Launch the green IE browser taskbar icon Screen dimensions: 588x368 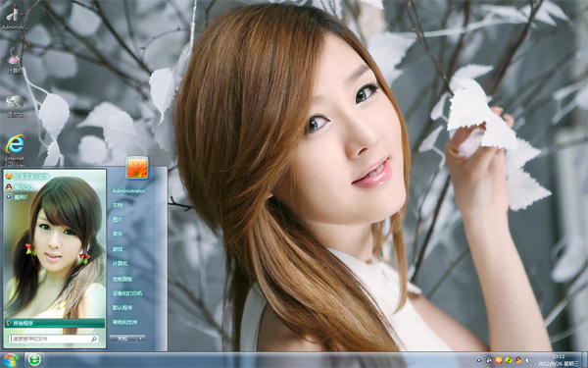pyautogui.click(x=35, y=360)
